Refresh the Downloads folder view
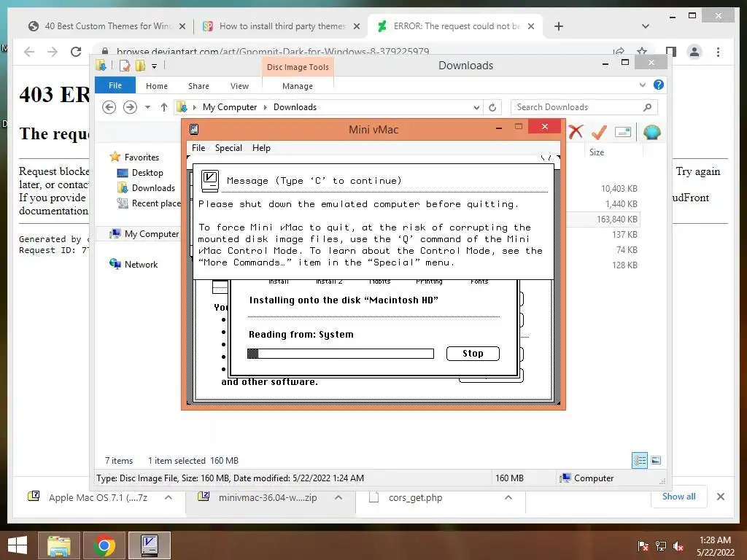 [492, 108]
